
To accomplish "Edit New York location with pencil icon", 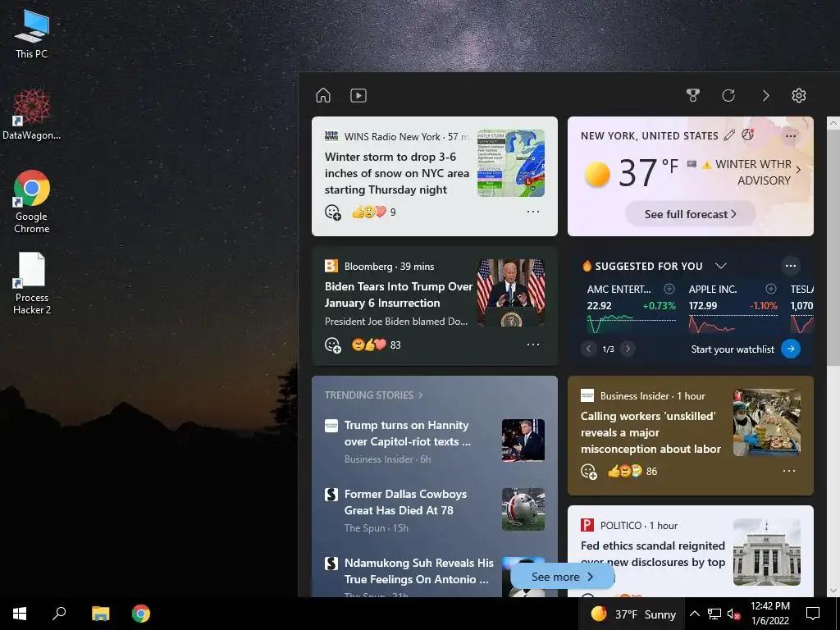I will point(729,135).
